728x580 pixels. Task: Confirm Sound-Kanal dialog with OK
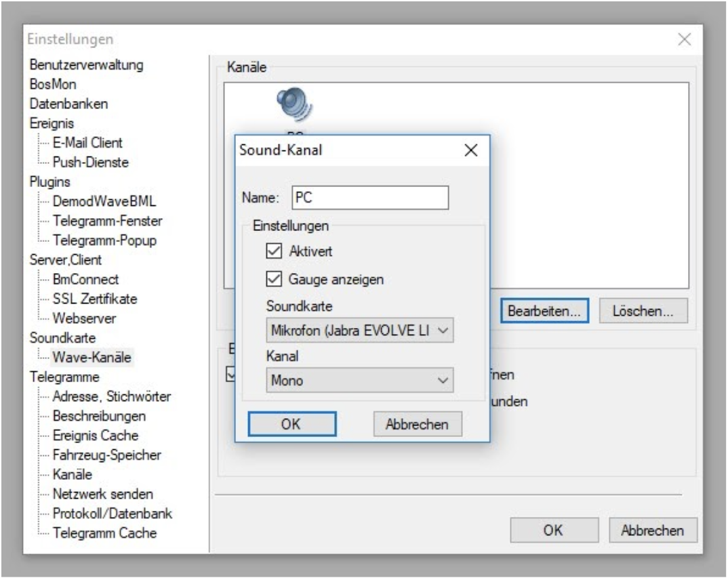click(x=291, y=424)
